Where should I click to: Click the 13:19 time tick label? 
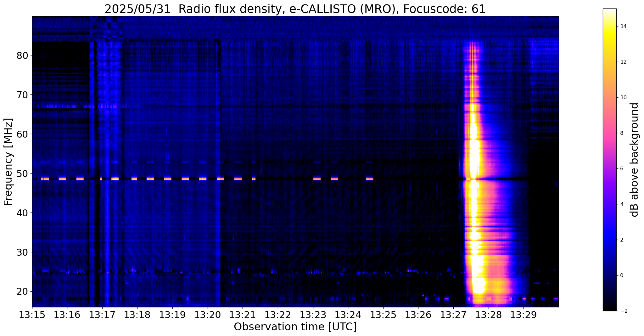[172, 315]
